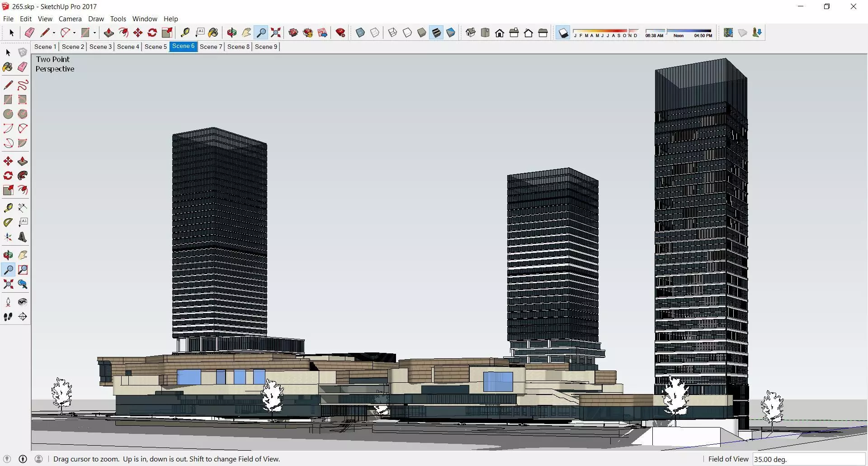Pick the Circle tool in left toolbar
Screen dimensions: 868x466
coord(8,114)
